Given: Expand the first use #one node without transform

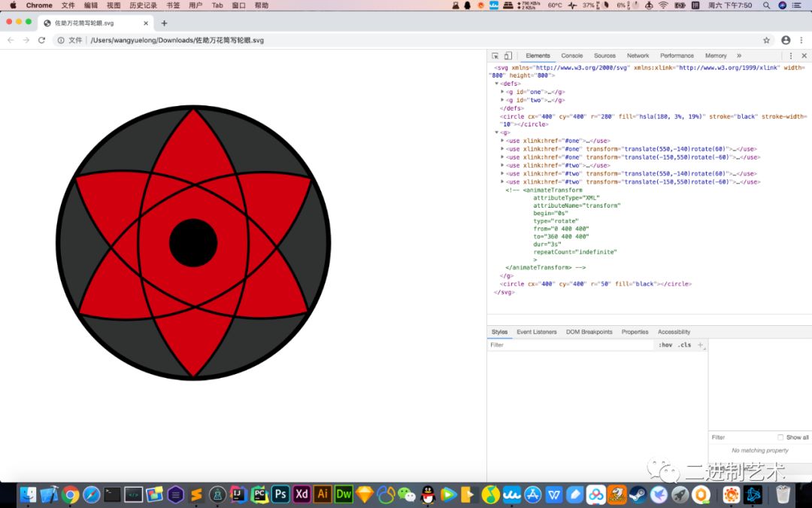Looking at the screenshot, I should (x=502, y=141).
